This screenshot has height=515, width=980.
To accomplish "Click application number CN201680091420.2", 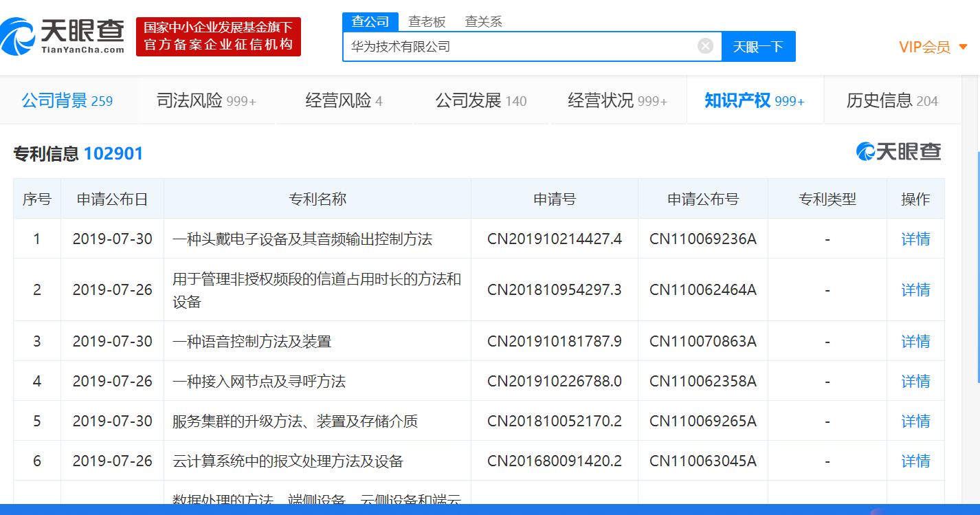I will coord(555,461).
